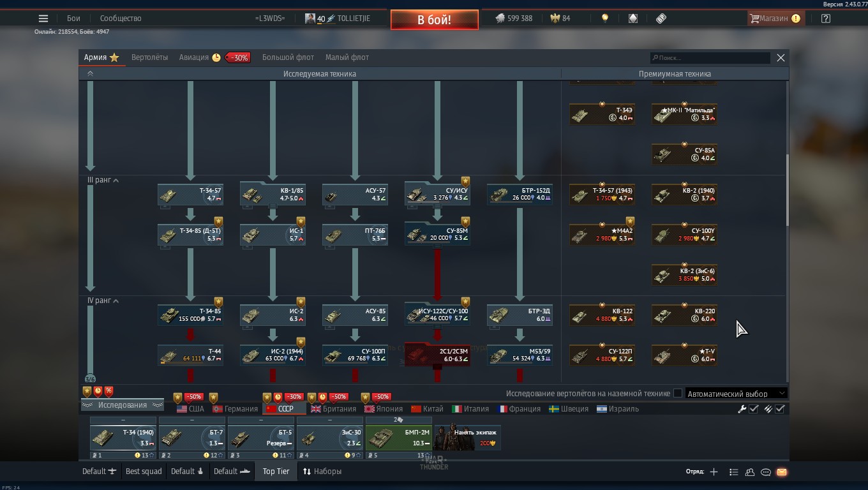Open the chat bubble icon
The width and height of the screenshot is (868, 490).
766,472
